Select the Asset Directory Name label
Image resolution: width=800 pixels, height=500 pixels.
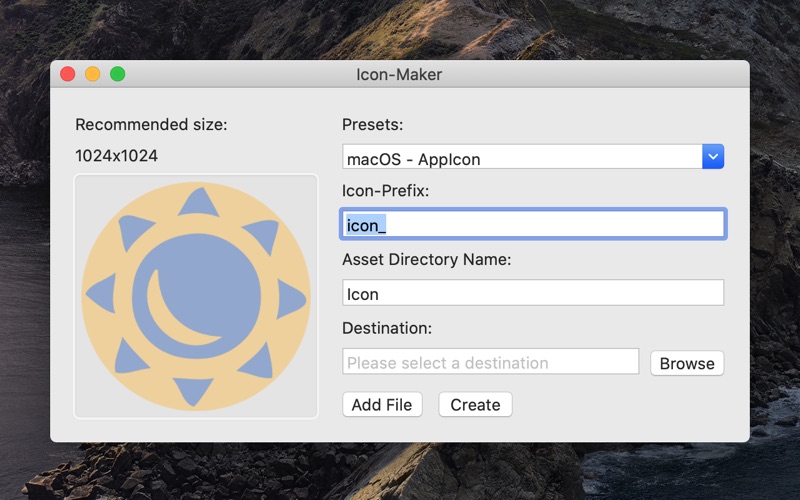427,259
